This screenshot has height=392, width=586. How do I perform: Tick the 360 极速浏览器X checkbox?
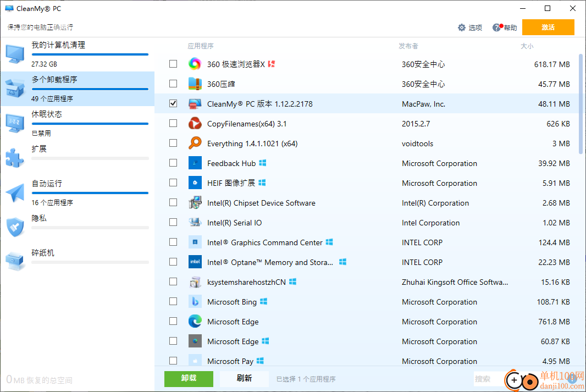pos(173,64)
